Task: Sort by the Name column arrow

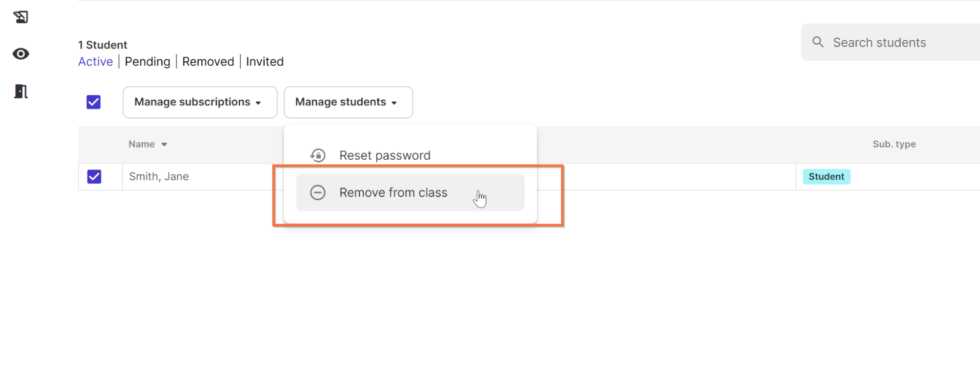Action: tap(164, 144)
